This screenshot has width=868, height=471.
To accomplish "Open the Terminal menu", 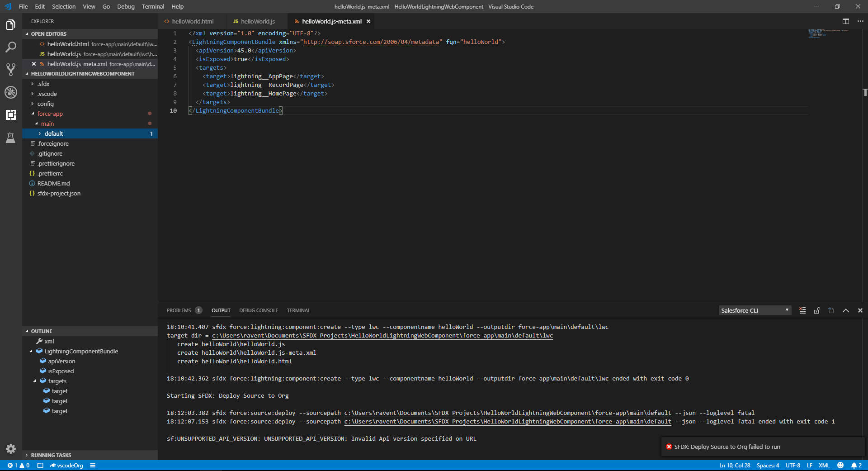I will pos(153,6).
